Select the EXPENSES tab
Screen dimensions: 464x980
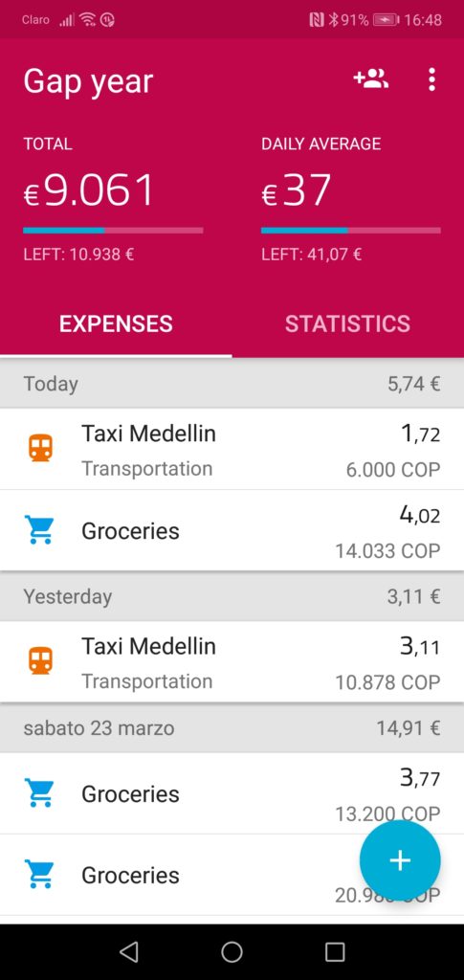[116, 323]
